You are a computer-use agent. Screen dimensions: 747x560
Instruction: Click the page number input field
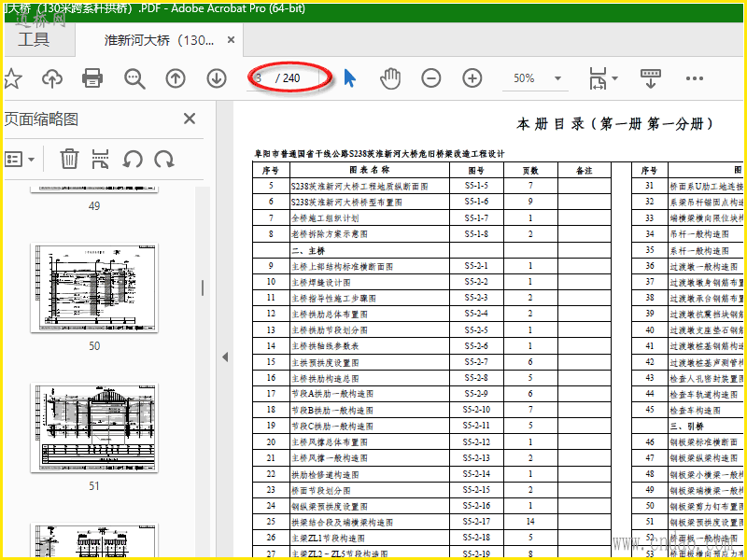[x=260, y=78]
